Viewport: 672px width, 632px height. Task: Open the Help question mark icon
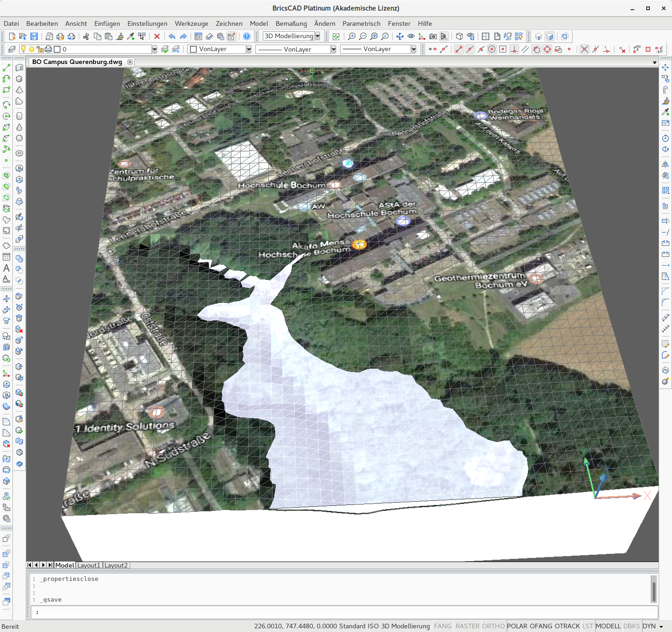coord(247,36)
